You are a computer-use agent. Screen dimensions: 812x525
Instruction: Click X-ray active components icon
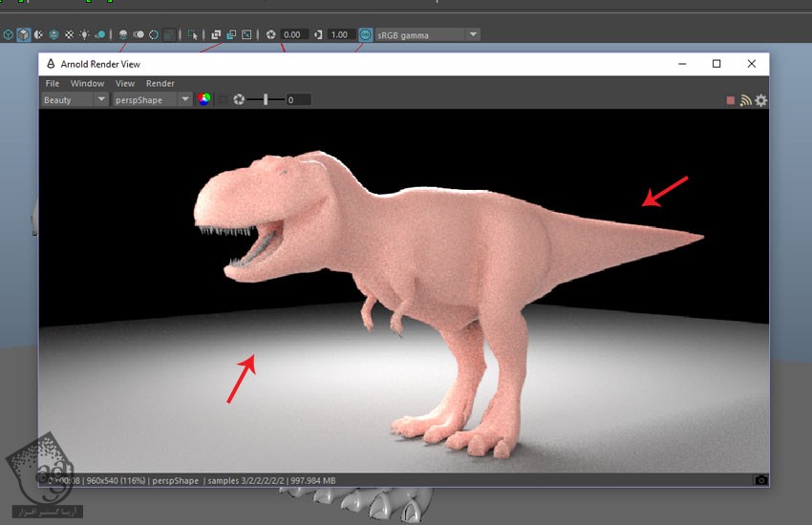[x=231, y=34]
